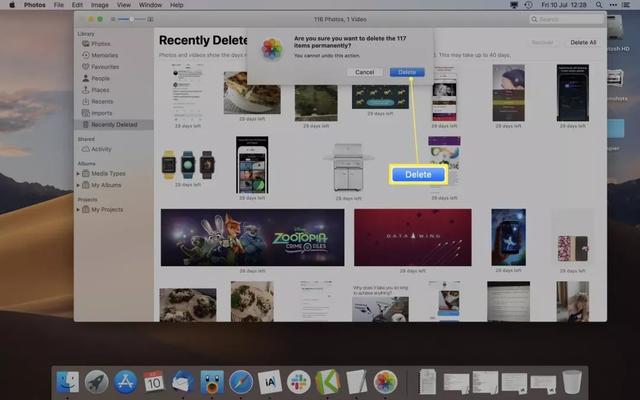640x400 pixels.
Task: Open the Window menu
Action: pos(150,5)
